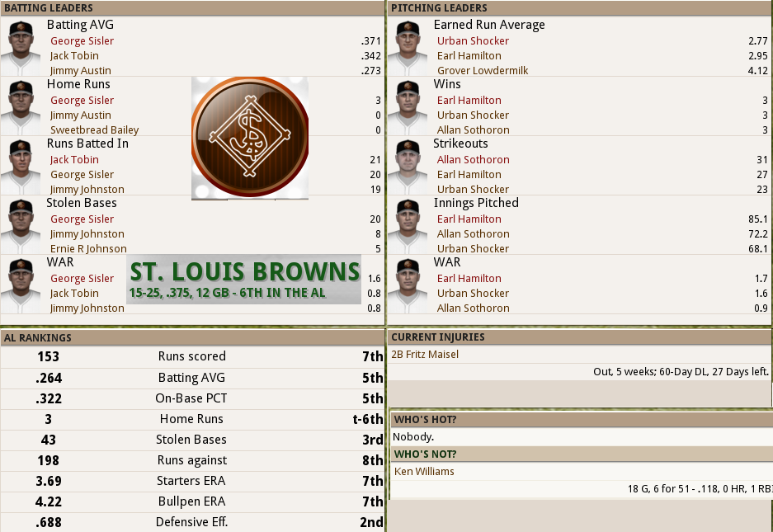Click the player portrait beside Home Runs

point(21,107)
